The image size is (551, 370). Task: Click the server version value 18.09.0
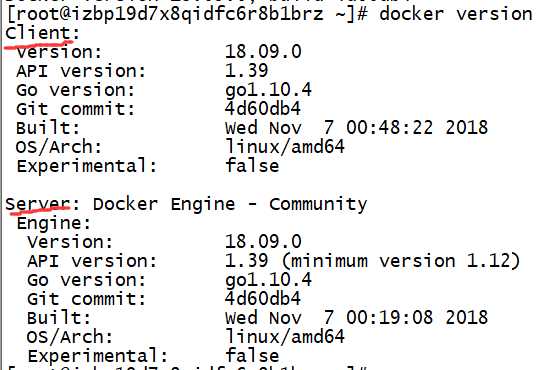click(x=263, y=242)
